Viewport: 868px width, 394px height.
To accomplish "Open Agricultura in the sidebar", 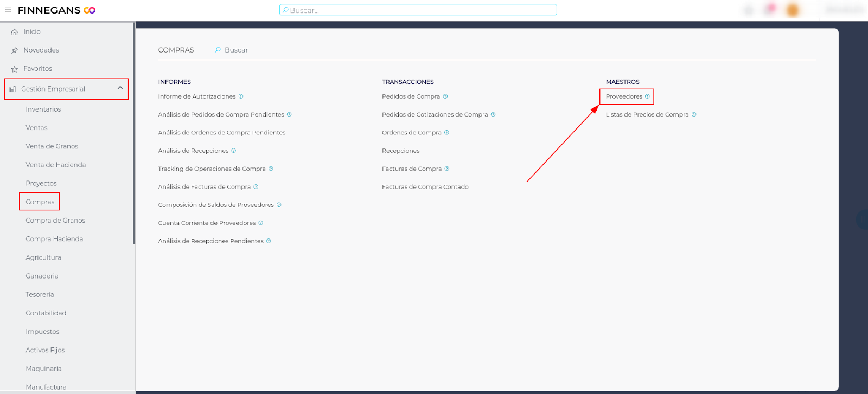I will pyautogui.click(x=43, y=257).
